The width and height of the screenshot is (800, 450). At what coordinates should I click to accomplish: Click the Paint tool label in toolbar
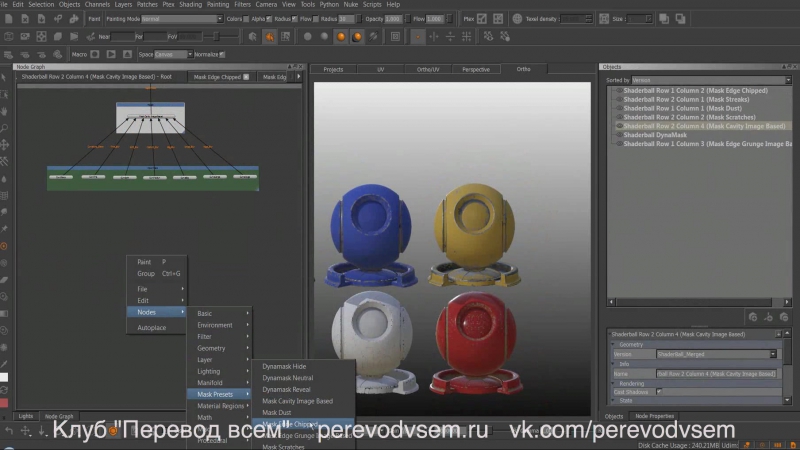pos(94,19)
